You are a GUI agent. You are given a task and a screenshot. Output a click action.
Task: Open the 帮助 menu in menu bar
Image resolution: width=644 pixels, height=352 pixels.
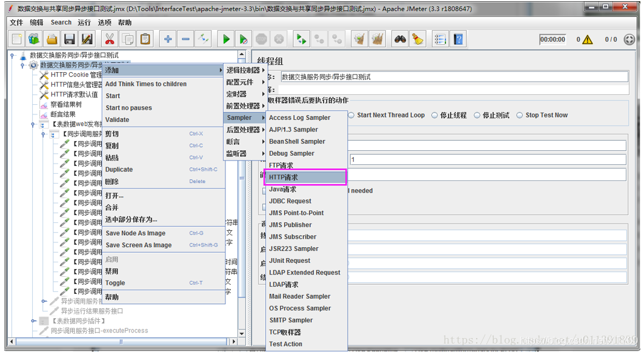[124, 22]
